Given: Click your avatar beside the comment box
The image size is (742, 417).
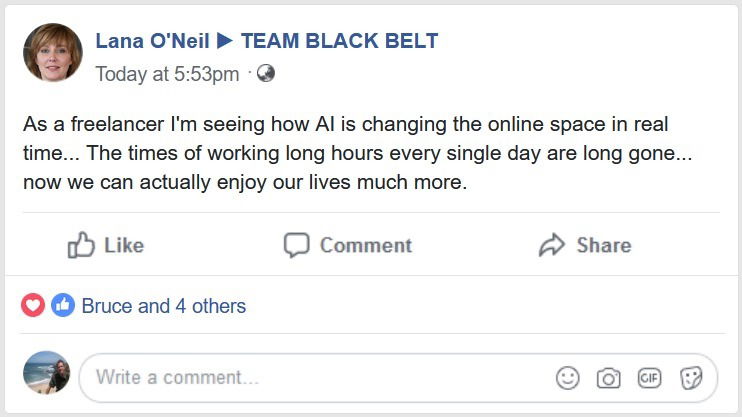Looking at the screenshot, I should (47, 373).
